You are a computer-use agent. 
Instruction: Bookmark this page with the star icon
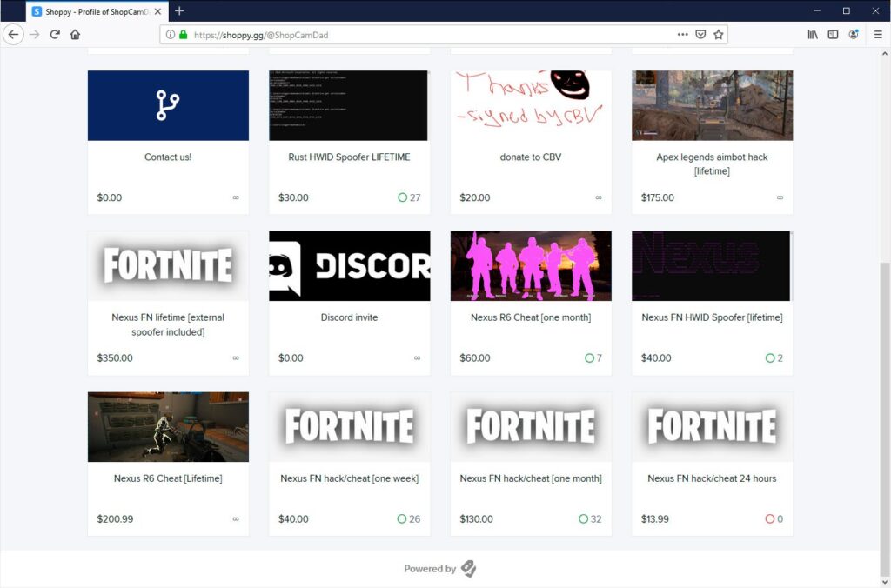(x=718, y=35)
